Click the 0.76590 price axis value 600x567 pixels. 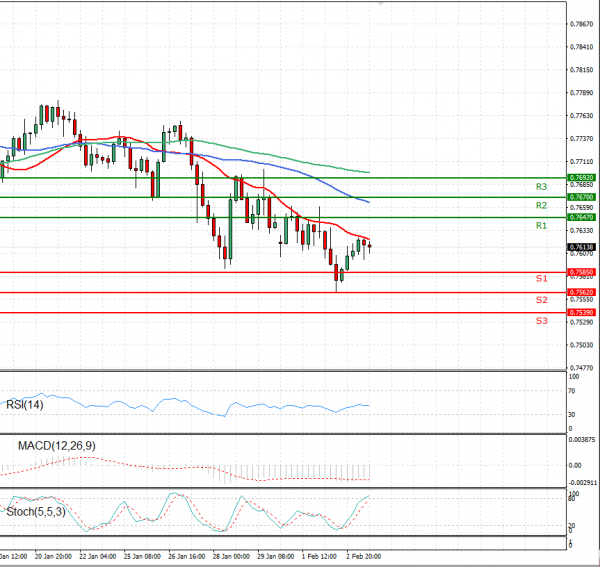click(581, 208)
